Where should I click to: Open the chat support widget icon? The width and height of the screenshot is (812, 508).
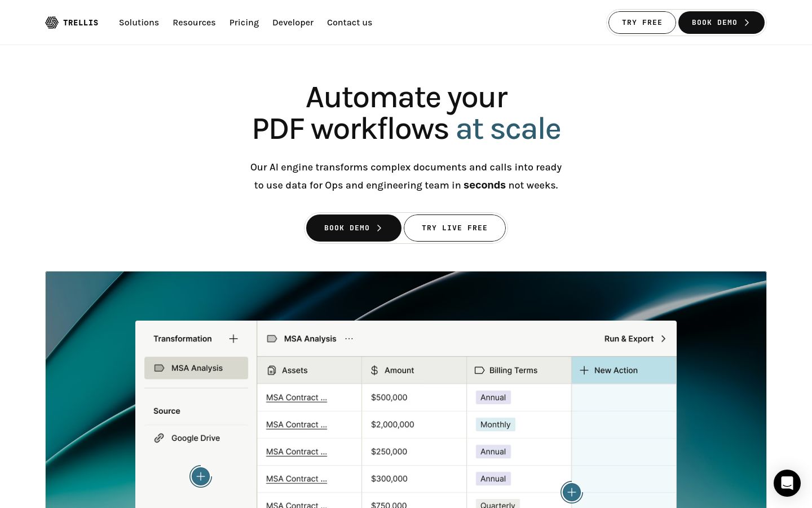pos(787,483)
